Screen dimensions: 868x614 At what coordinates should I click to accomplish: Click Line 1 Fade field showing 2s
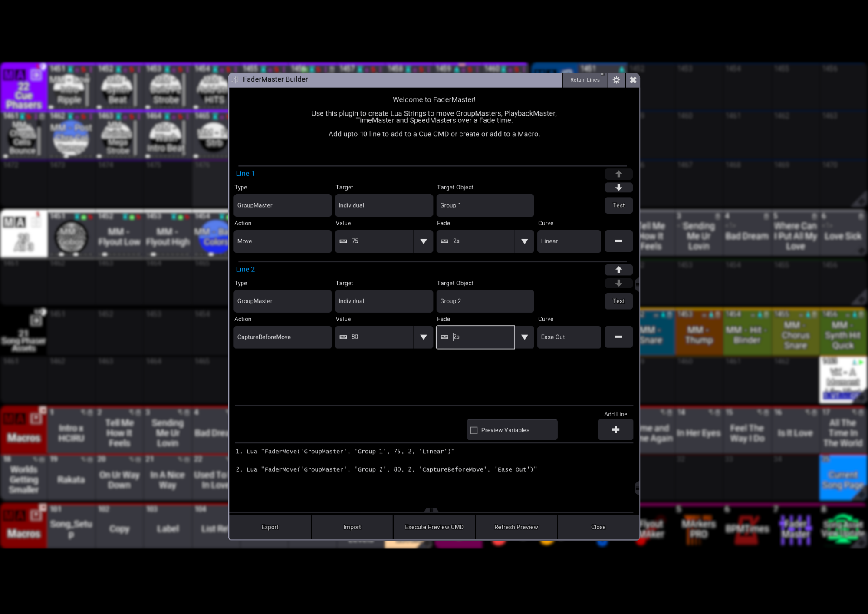tap(475, 241)
